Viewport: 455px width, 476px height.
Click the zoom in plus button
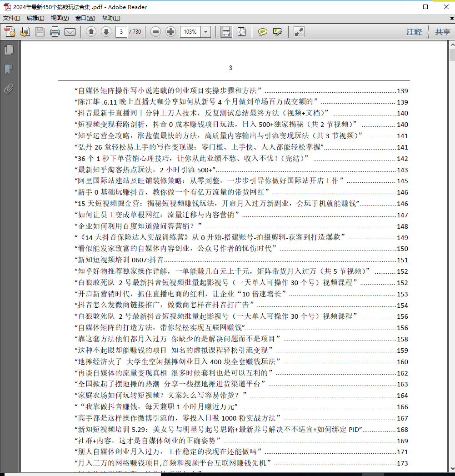point(171,32)
